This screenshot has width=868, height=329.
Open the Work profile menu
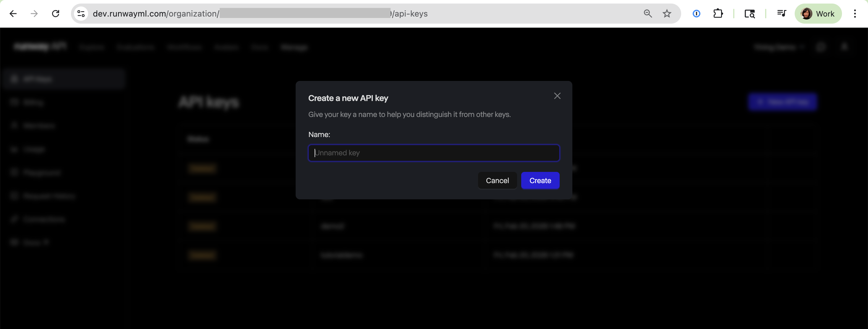818,14
